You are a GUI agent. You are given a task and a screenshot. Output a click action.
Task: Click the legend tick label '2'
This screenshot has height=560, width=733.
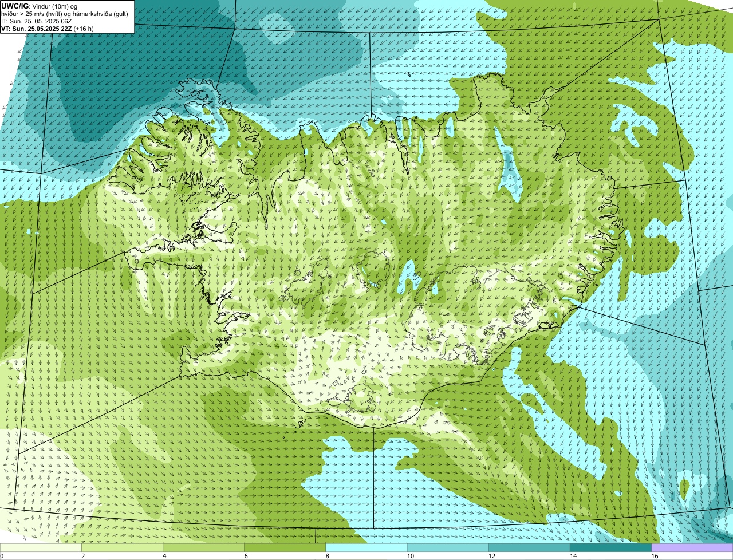coord(83,556)
